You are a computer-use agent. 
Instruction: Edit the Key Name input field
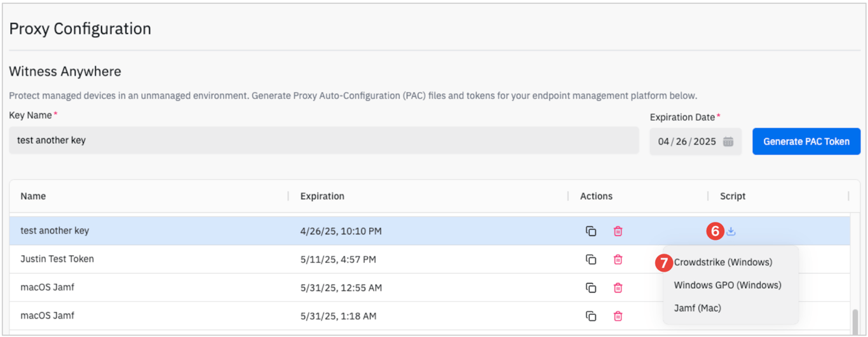(323, 140)
